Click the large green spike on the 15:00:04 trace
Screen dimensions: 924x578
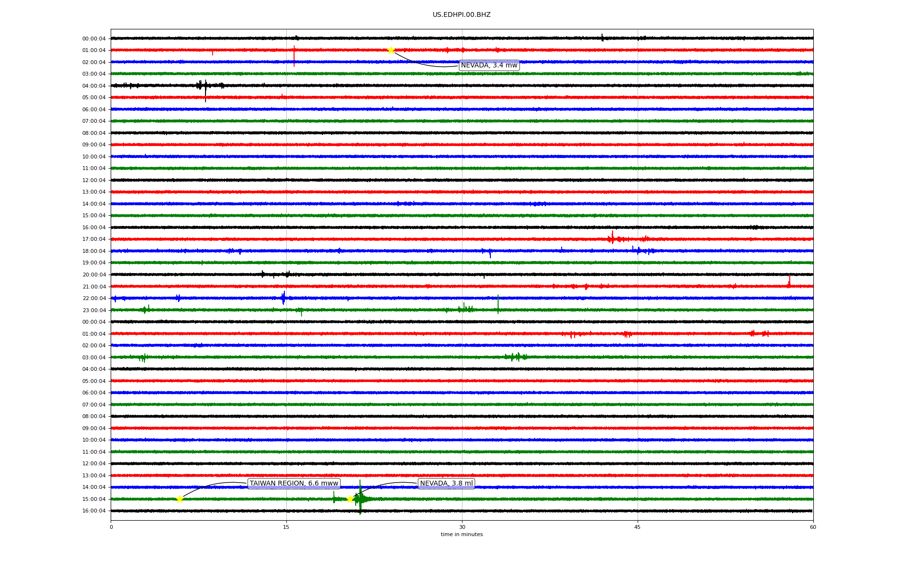tap(360, 498)
